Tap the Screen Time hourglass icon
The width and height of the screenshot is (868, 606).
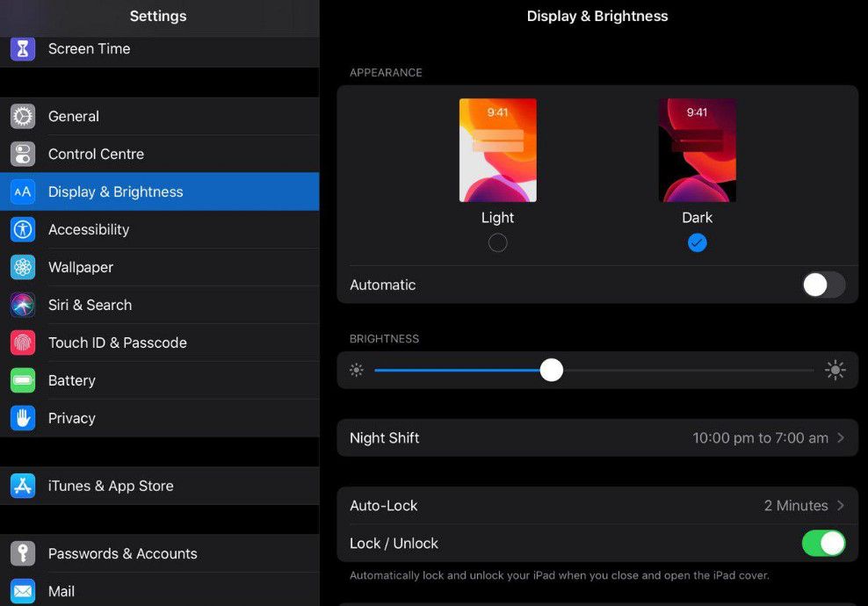pos(23,48)
